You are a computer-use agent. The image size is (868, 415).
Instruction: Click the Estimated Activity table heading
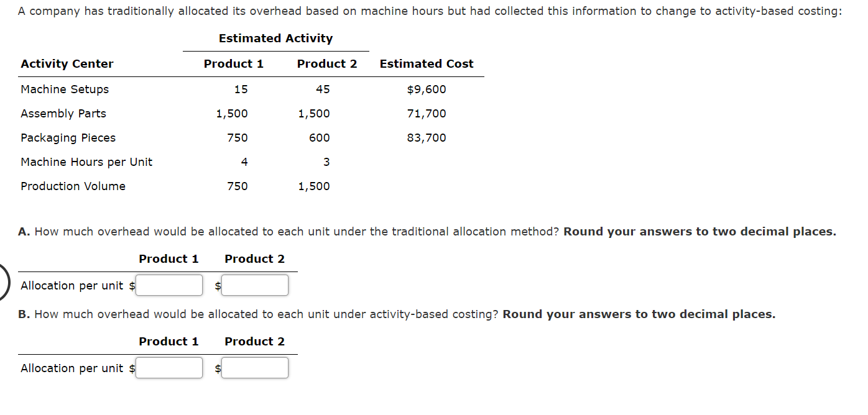click(x=275, y=38)
